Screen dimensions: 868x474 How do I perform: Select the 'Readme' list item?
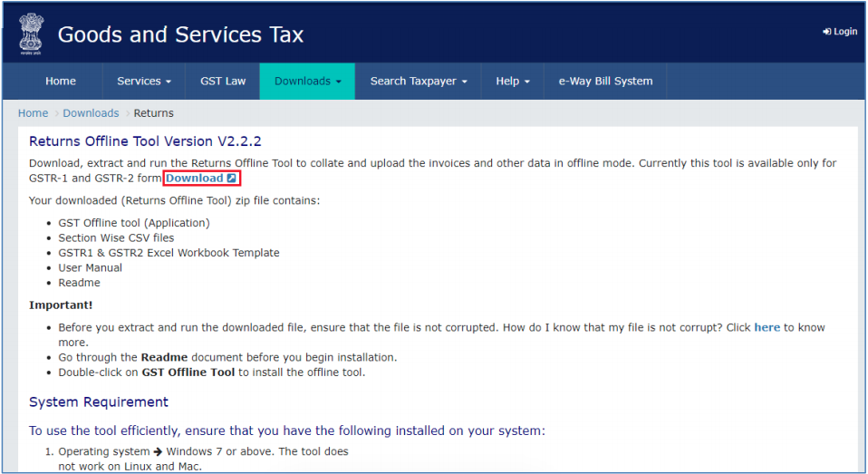click(79, 283)
